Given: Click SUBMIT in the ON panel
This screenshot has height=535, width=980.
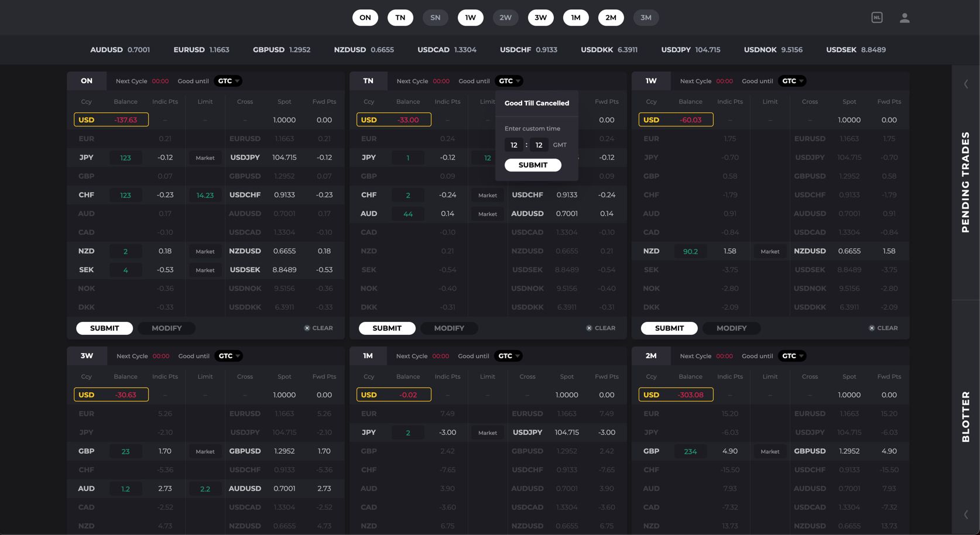Looking at the screenshot, I should coord(104,328).
